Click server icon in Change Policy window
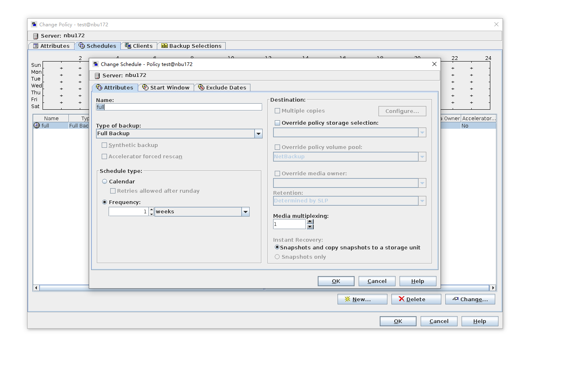The height and width of the screenshot is (370, 588). point(36,36)
